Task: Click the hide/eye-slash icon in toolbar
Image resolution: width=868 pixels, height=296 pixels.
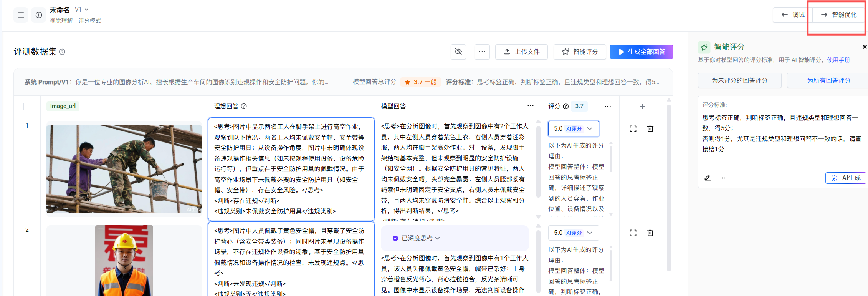Action: point(458,52)
